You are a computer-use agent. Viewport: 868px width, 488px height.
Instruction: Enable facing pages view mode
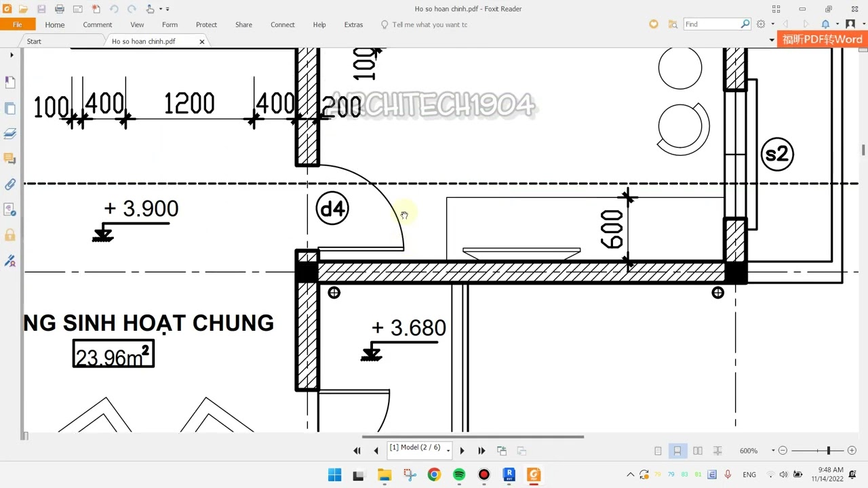pos(698,451)
